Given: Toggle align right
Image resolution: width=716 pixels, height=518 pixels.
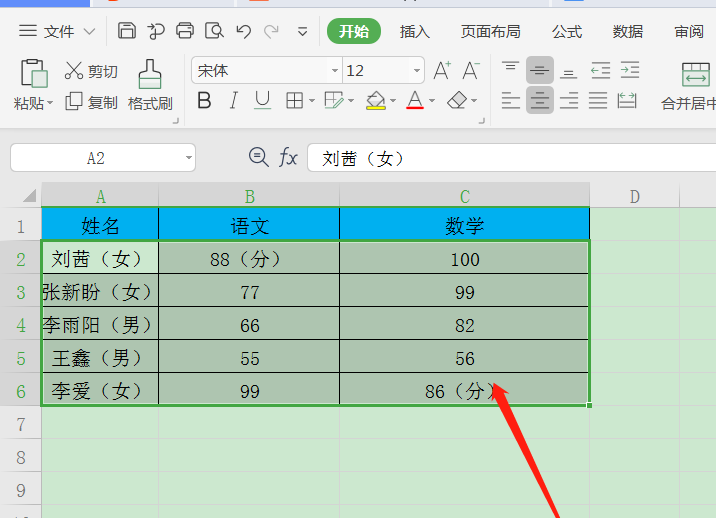Looking at the screenshot, I should tap(569, 100).
